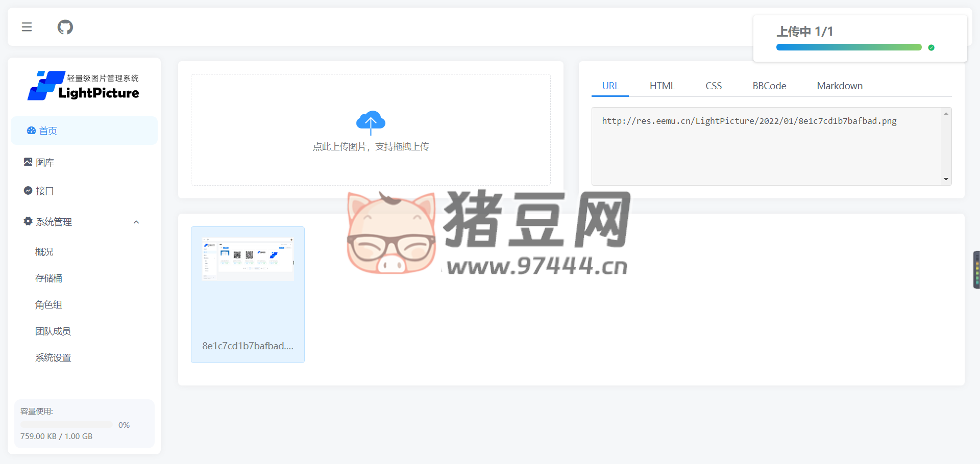Click the URL box scroll up arrow
This screenshot has width=980, height=464.
pos(946,114)
